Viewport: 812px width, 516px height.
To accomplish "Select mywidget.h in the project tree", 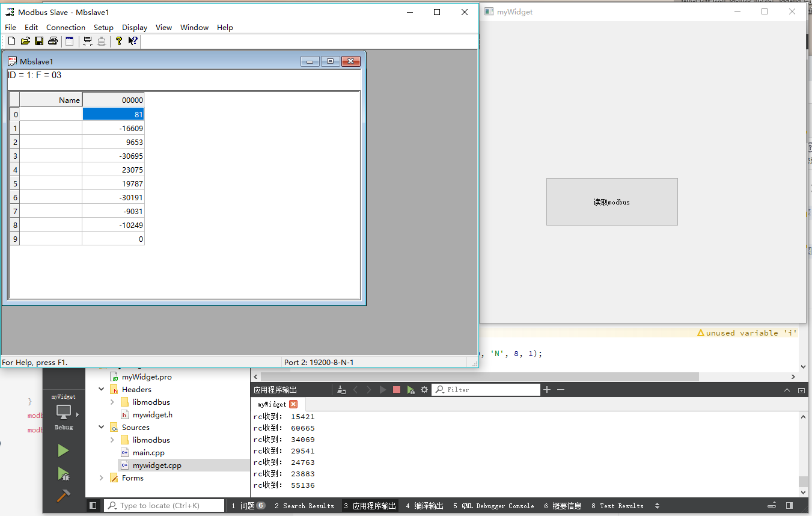I will pos(152,414).
